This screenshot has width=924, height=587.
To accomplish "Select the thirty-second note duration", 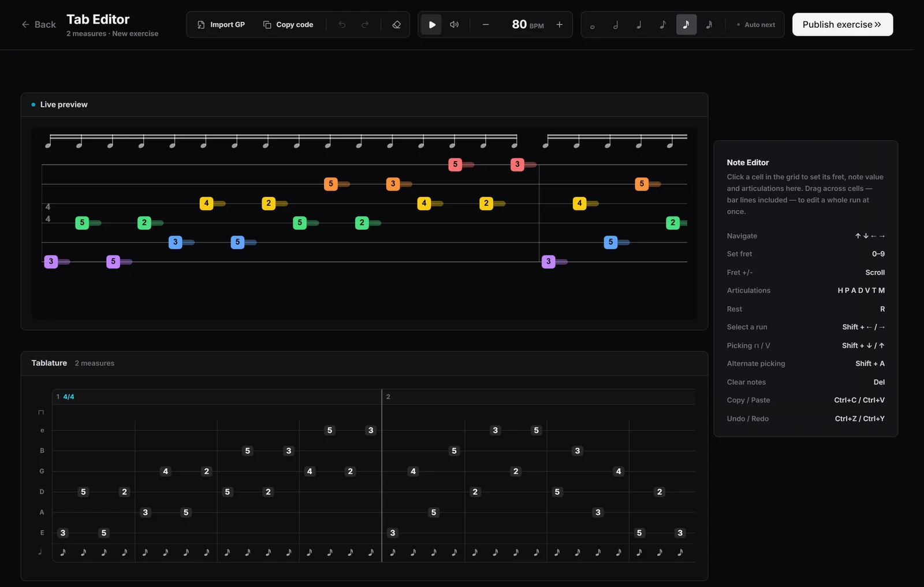I will (x=709, y=25).
